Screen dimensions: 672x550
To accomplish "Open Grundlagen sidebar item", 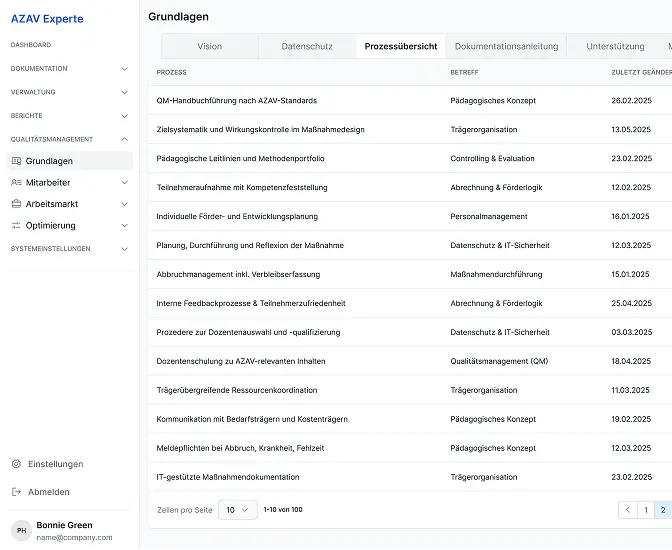I will pos(70,161).
